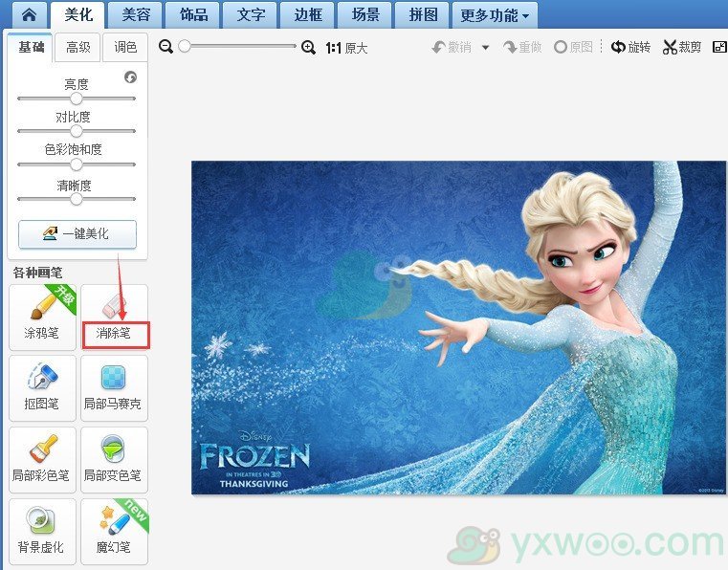Screen dimensions: 728x570
Task: Click the zoom in magnifier icon
Action: point(308,47)
